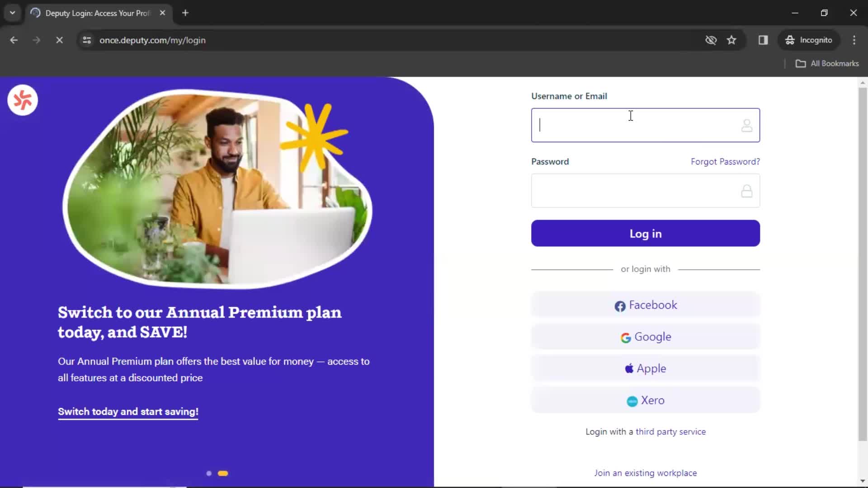Click the new tab plus button
The image size is (868, 488).
click(185, 13)
